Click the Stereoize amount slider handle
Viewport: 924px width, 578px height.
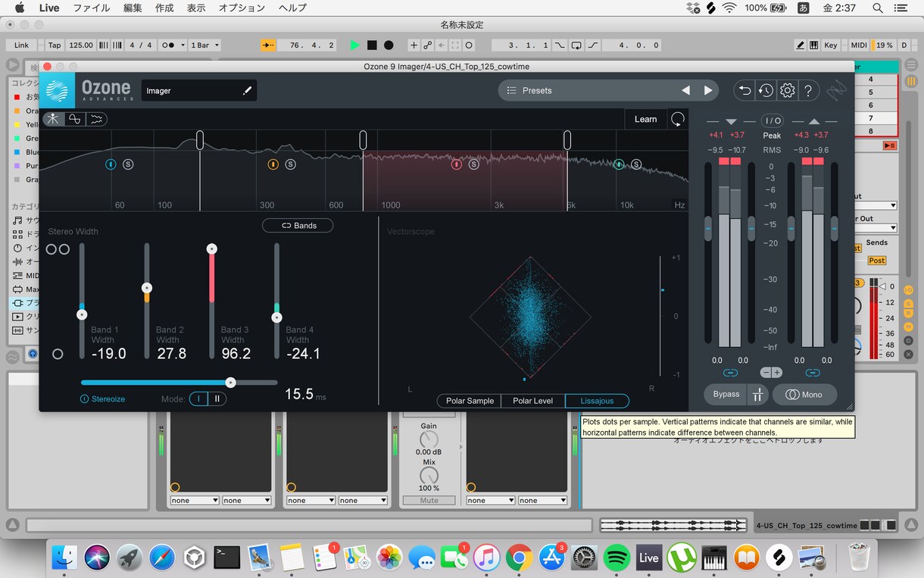click(230, 383)
